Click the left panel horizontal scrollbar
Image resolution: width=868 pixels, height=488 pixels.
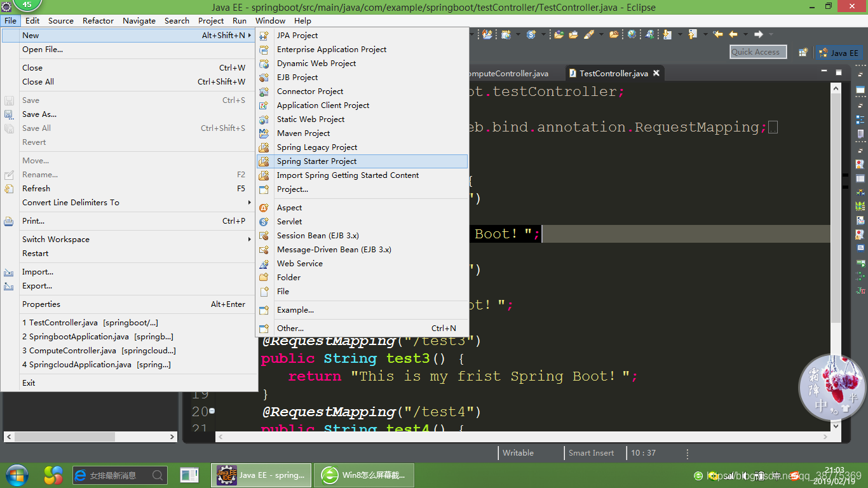point(64,437)
